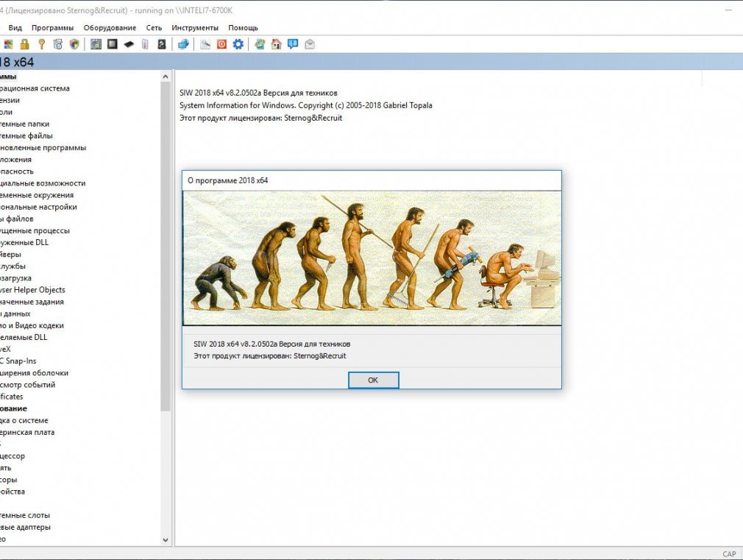The width and height of the screenshot is (743, 560).
Task: Select the Certificates tree item
Action: pos(11,397)
